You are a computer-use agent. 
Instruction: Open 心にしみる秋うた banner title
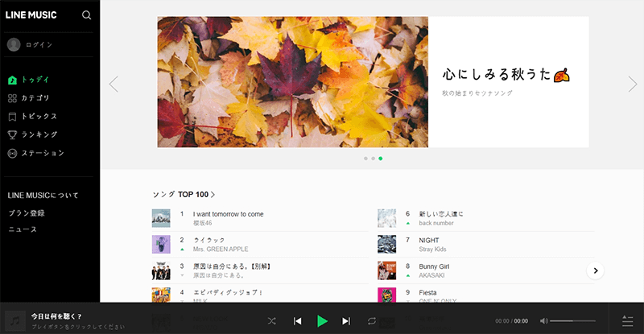click(506, 75)
